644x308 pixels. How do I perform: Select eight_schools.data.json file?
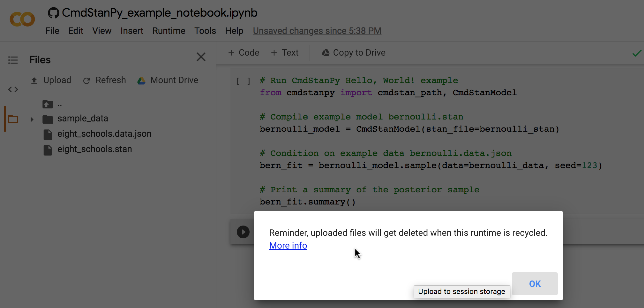[104, 134]
